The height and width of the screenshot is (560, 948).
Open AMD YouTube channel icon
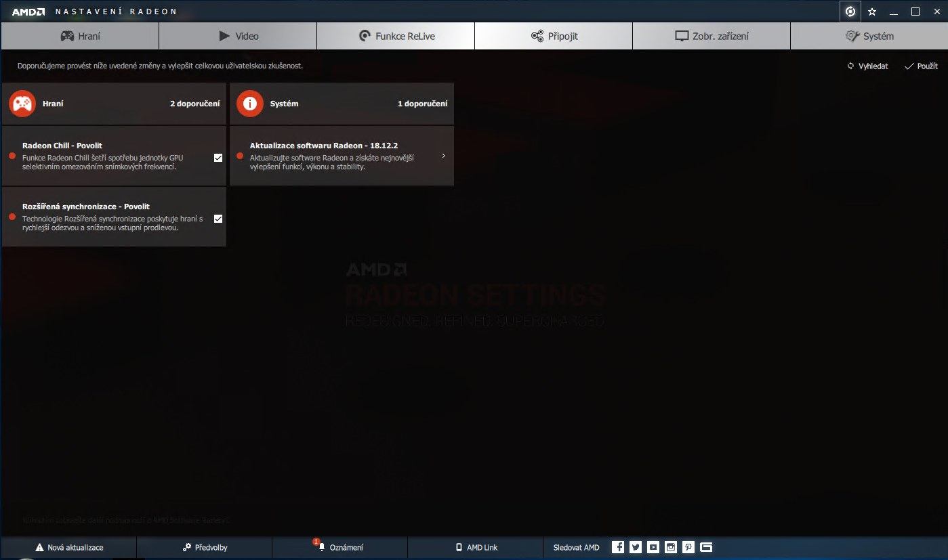653,547
